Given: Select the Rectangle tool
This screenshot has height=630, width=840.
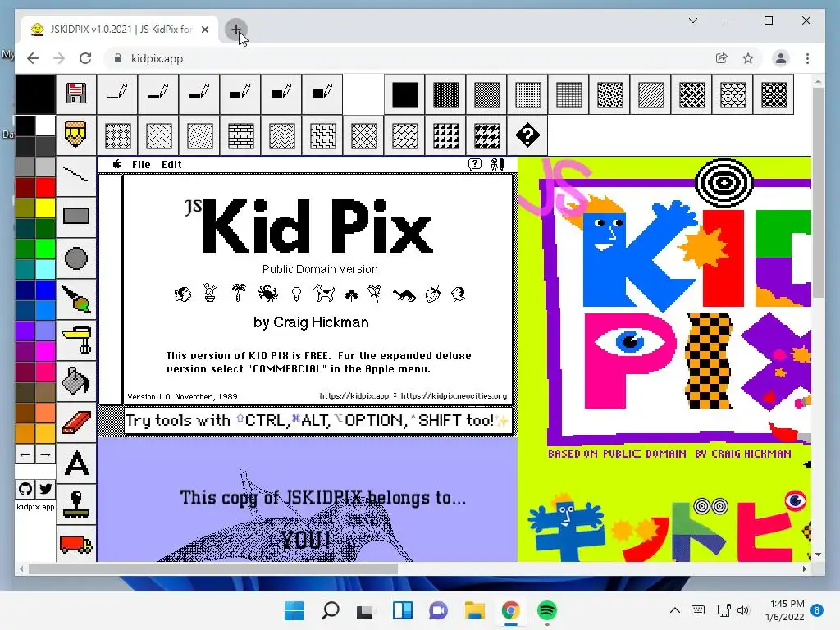Looking at the screenshot, I should (76, 216).
